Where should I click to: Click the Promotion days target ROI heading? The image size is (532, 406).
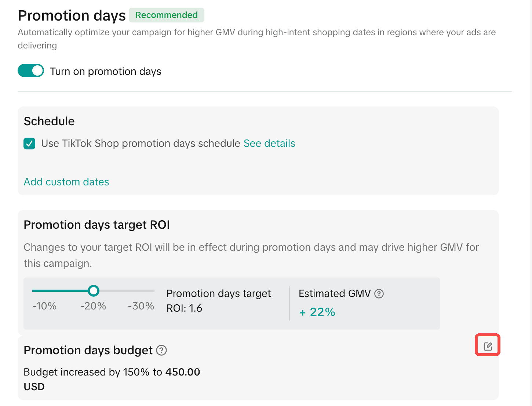click(96, 225)
